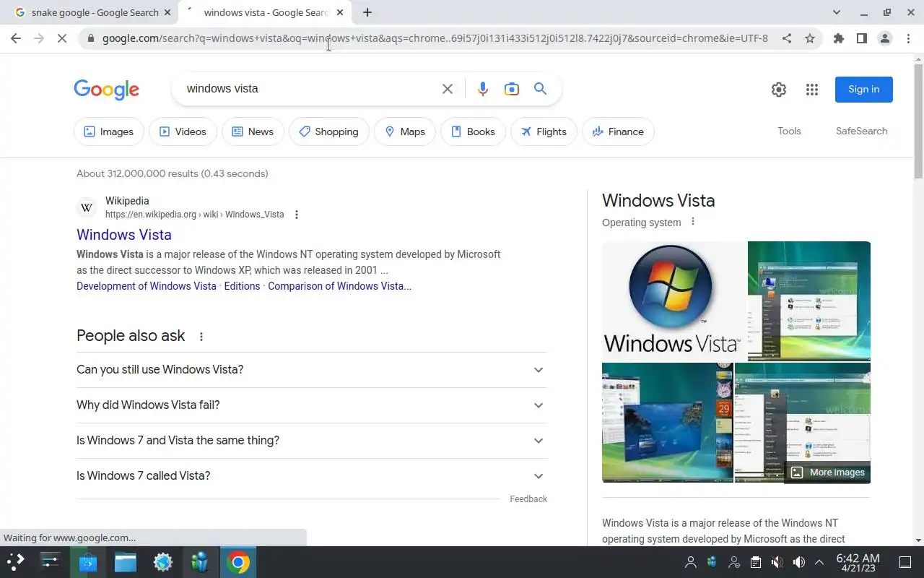The image size is (924, 578).
Task: Open the file manager folder in the taskbar
Action: [126, 562]
